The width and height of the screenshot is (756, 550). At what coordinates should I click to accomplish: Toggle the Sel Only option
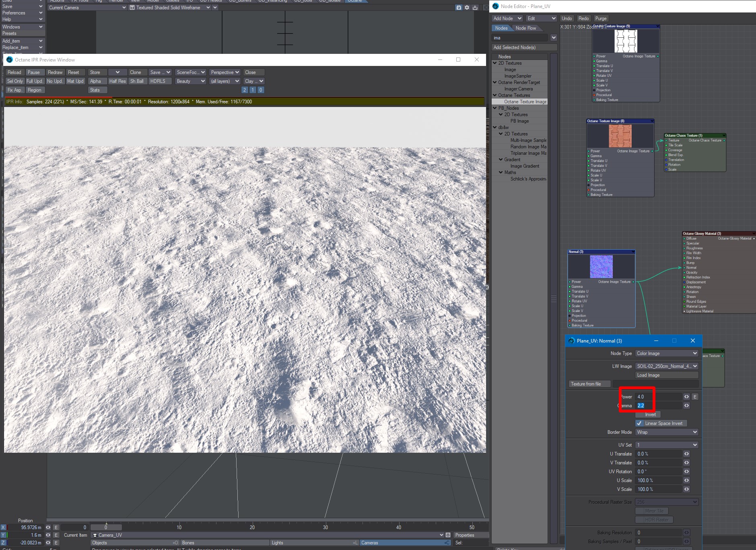[15, 81]
